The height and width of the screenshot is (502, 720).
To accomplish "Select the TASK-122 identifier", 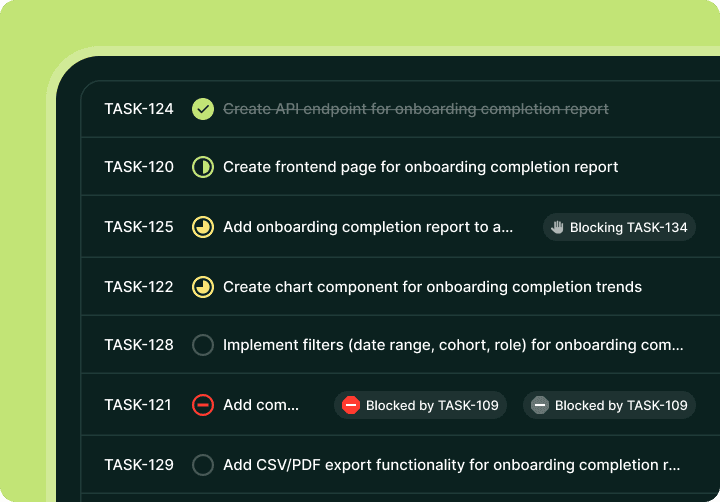I will pyautogui.click(x=139, y=287).
